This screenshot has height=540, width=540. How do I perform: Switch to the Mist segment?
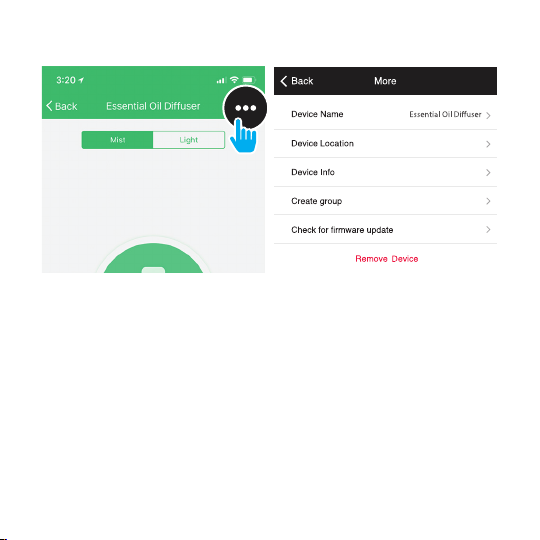(117, 140)
